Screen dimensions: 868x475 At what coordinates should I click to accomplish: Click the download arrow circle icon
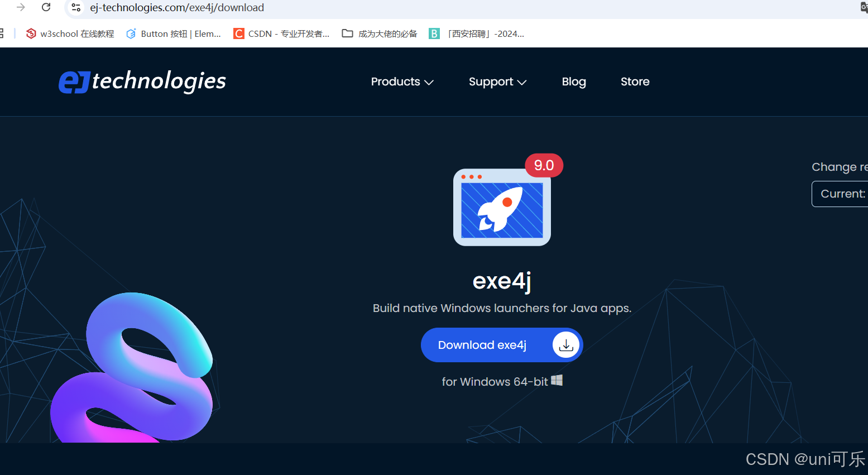tap(566, 345)
